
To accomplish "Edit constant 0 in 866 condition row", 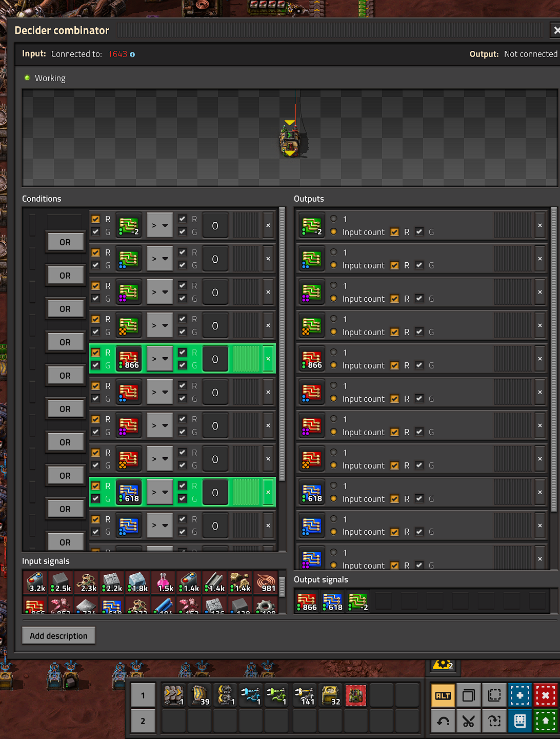I will click(215, 359).
